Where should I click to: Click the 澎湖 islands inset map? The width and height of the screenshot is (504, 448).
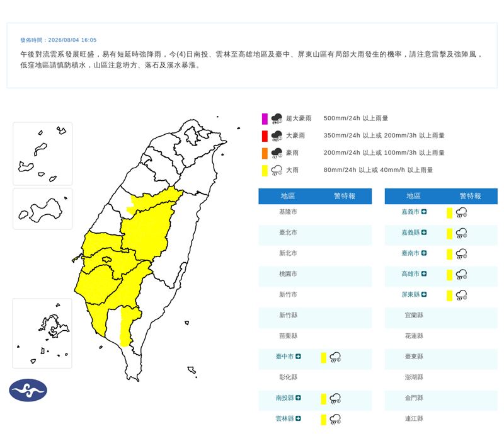tap(42, 333)
